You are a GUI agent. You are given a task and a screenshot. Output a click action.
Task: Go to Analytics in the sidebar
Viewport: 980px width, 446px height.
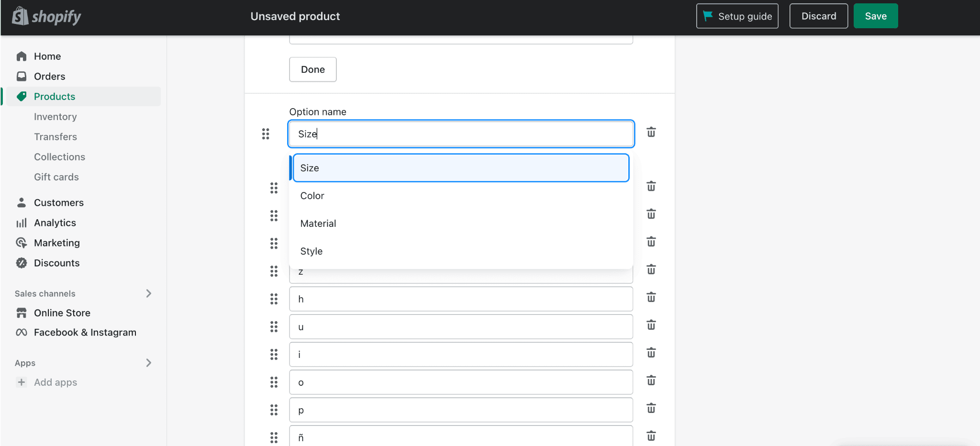coord(55,223)
